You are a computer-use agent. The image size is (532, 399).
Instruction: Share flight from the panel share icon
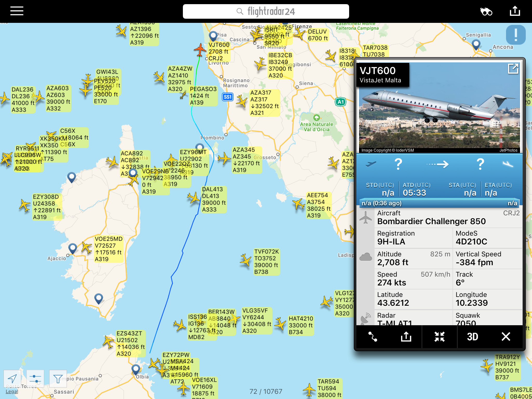click(x=406, y=337)
